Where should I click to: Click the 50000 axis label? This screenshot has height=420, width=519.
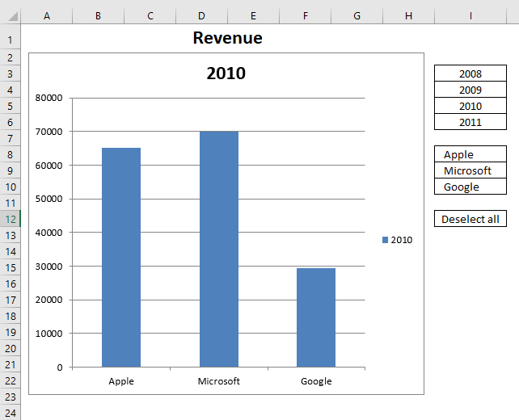(x=49, y=199)
